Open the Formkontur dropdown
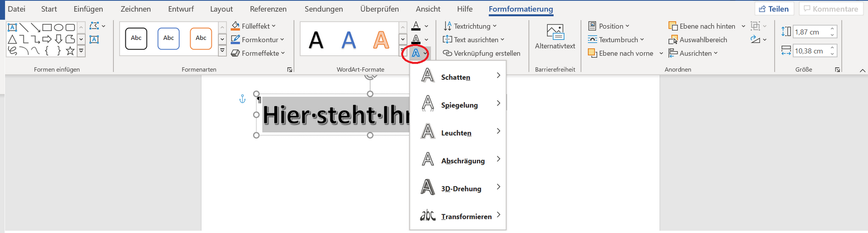Screen dimensions: 868x233 [x=257, y=40]
